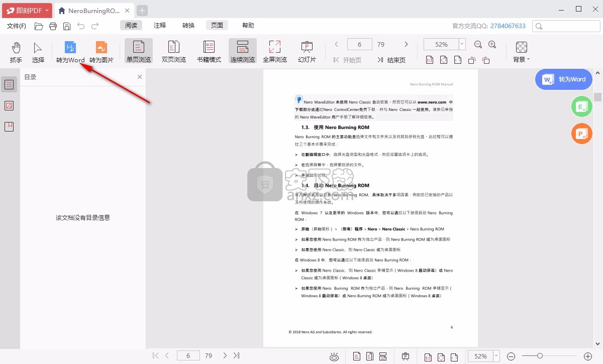Expand the bottom bar zoom dropdown

coord(496,356)
